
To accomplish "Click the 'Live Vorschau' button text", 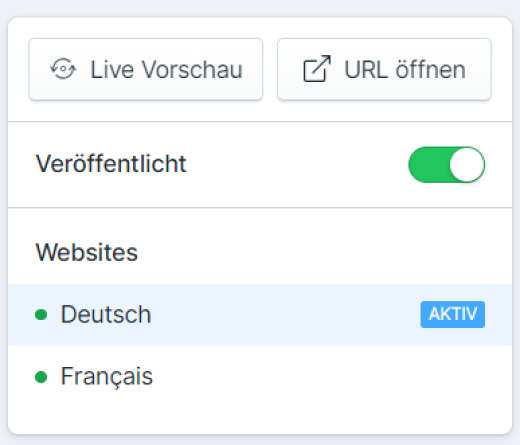I will pos(166,69).
